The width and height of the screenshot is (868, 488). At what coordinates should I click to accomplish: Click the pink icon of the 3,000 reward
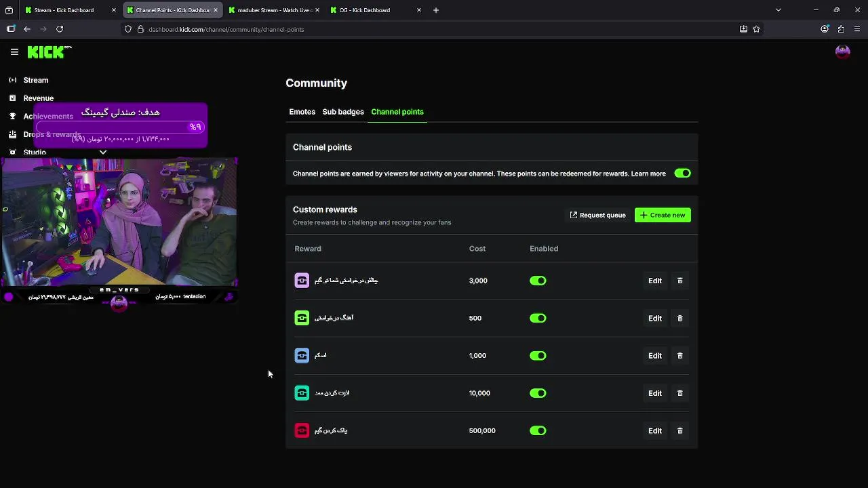302,281
